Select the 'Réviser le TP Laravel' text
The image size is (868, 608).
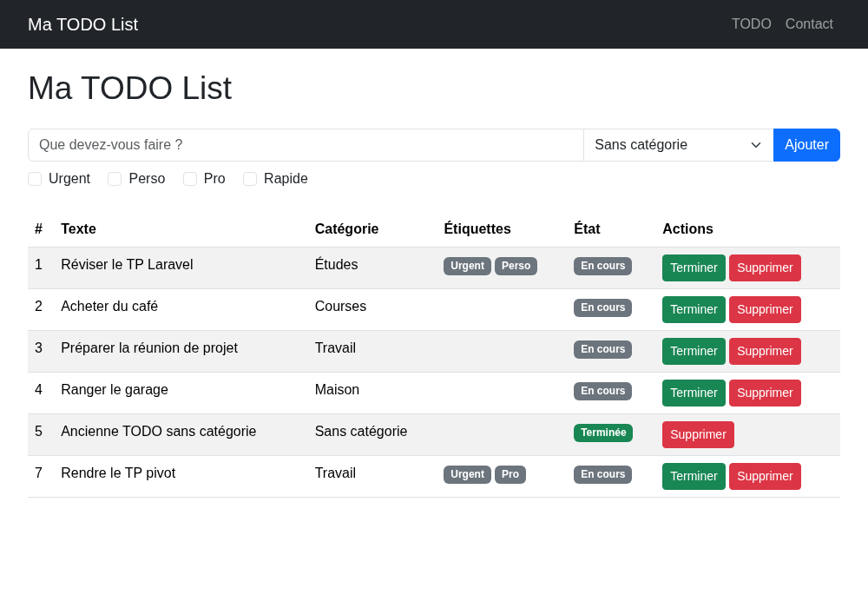click(127, 265)
